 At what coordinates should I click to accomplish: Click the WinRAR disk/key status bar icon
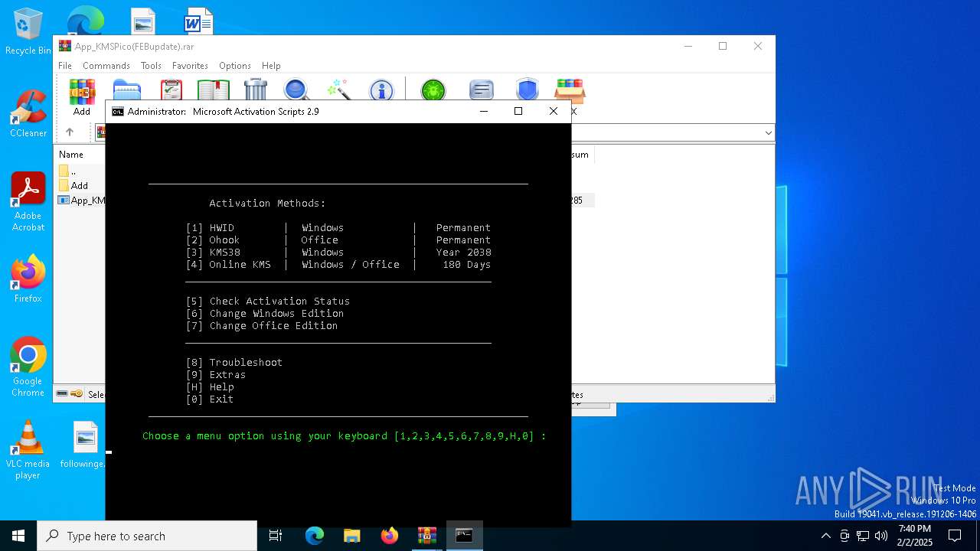coord(70,394)
